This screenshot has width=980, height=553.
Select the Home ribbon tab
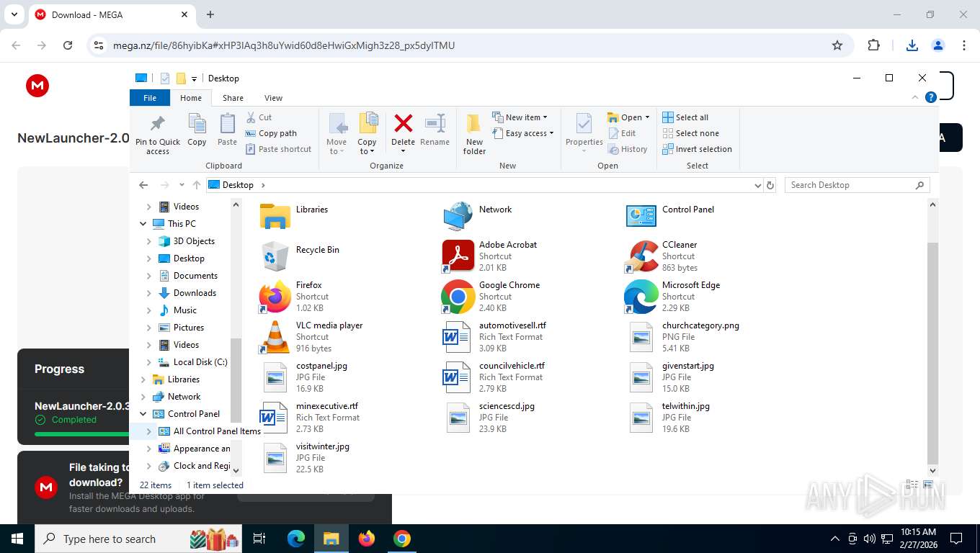pos(191,98)
